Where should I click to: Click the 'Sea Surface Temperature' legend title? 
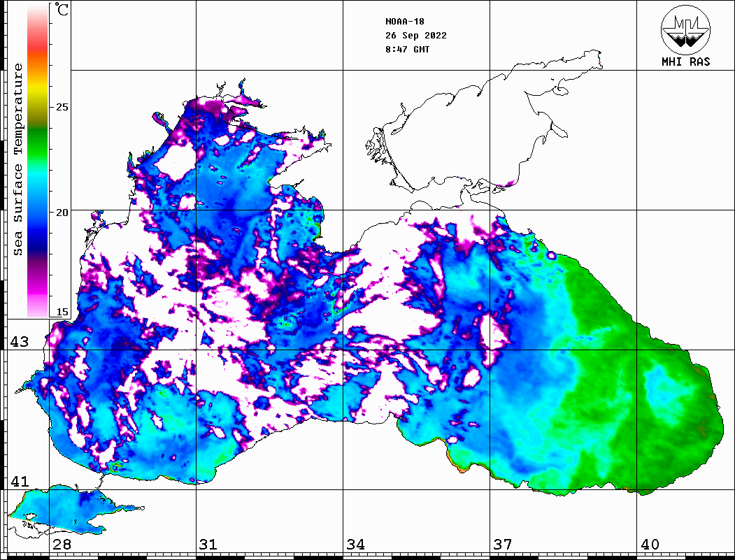(17, 159)
